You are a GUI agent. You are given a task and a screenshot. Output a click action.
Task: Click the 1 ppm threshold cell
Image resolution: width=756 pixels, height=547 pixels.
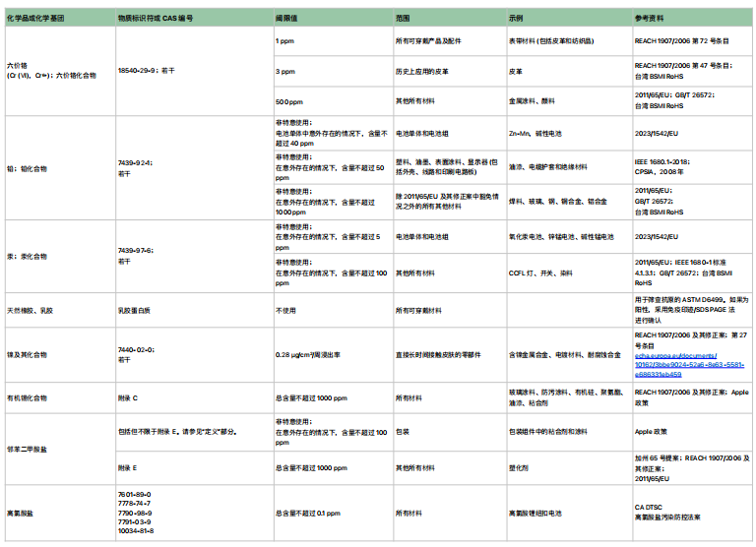(285, 41)
